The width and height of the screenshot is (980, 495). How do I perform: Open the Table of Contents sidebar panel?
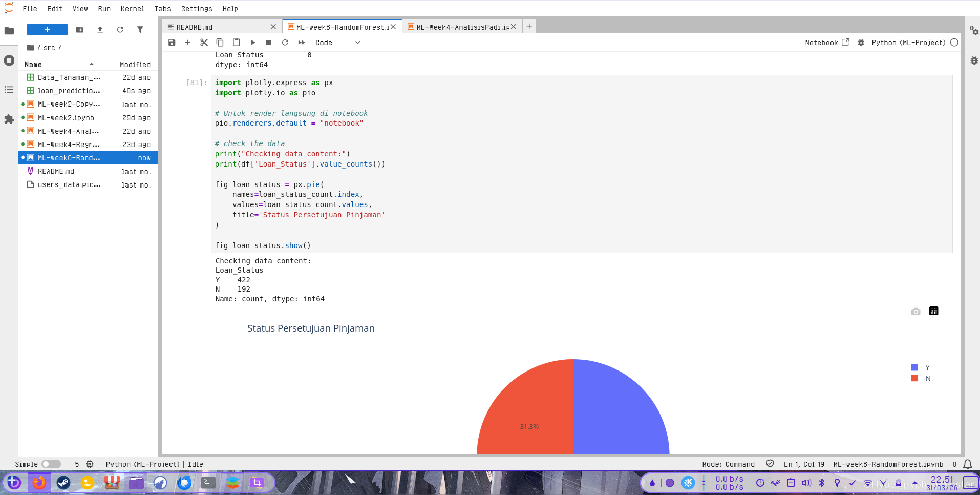pyautogui.click(x=9, y=90)
